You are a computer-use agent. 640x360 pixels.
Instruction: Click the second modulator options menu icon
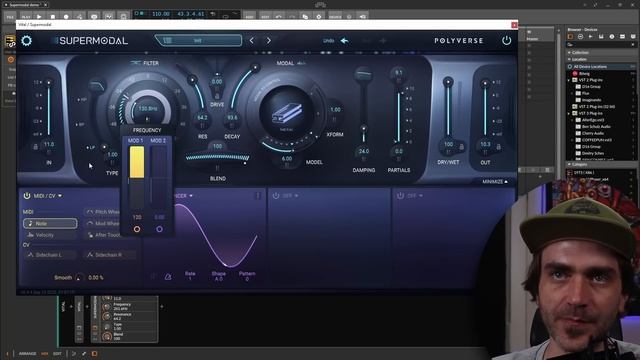pyautogui.click(x=258, y=196)
